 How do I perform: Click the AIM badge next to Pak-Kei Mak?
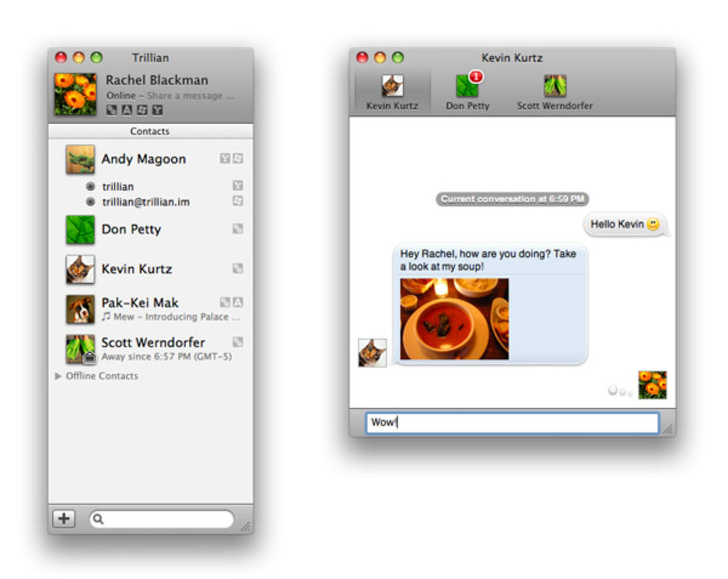click(x=238, y=302)
